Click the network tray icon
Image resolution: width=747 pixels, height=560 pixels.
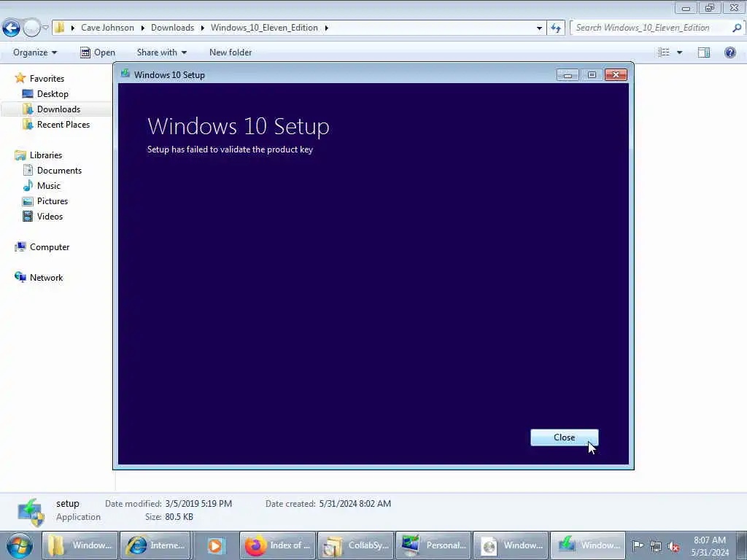tap(656, 546)
